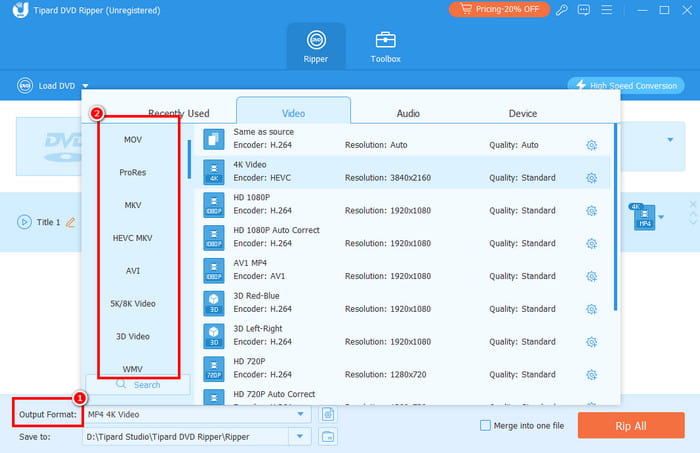Switch to the Device tab
Viewport: 700px width, 453px height.
[x=522, y=114]
